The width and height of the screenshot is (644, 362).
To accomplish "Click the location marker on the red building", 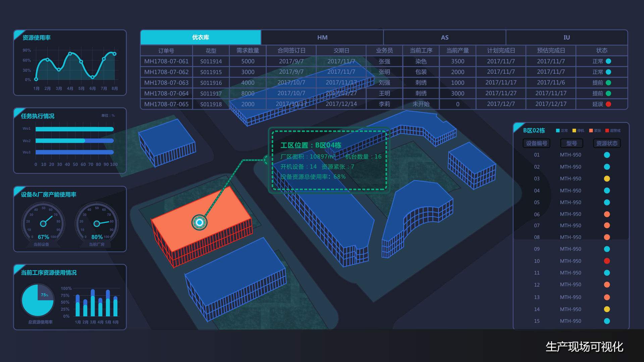I will [200, 222].
